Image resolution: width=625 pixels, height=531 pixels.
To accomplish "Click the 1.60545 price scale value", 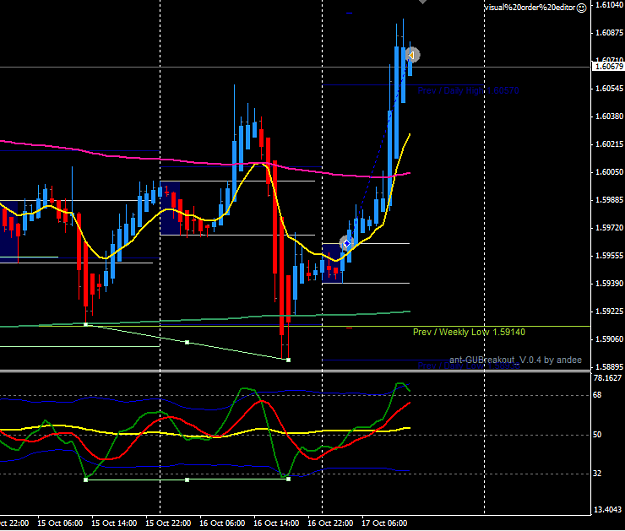I will point(609,88).
